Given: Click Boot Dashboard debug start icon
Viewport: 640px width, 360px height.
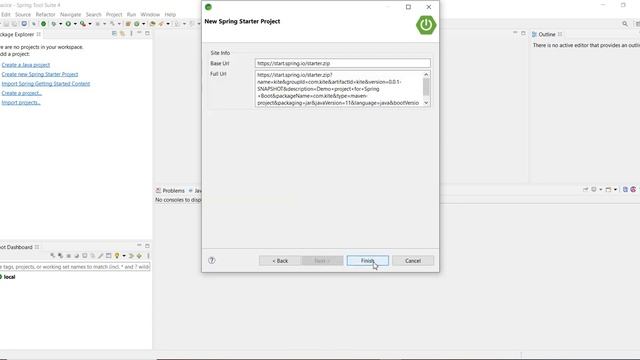Looking at the screenshot, I should coord(60,256).
